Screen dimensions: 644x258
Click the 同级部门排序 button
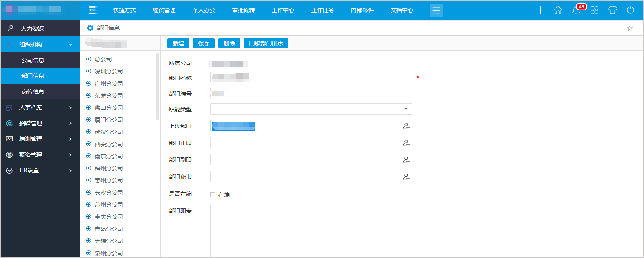[x=266, y=43]
